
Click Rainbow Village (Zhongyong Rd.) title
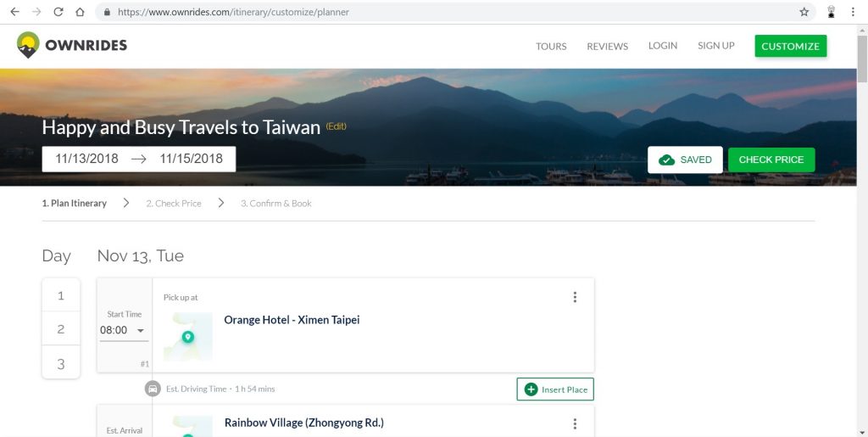pyautogui.click(x=304, y=423)
